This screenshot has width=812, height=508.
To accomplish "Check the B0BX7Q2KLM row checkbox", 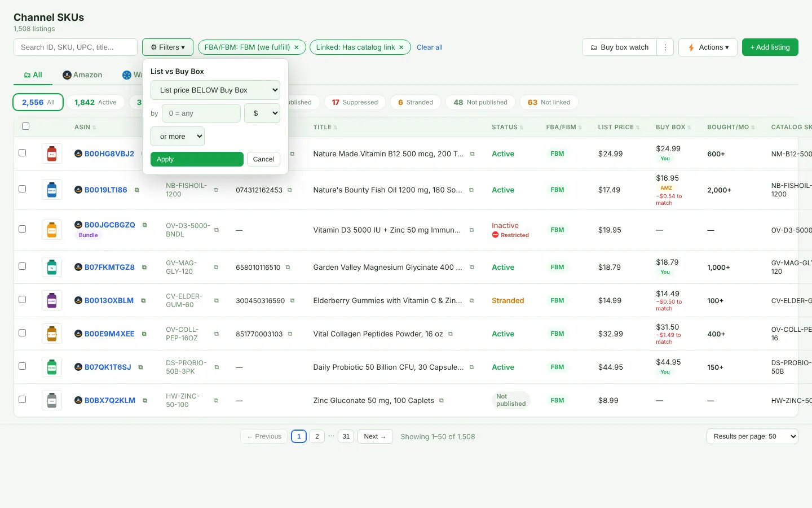I will click(23, 400).
